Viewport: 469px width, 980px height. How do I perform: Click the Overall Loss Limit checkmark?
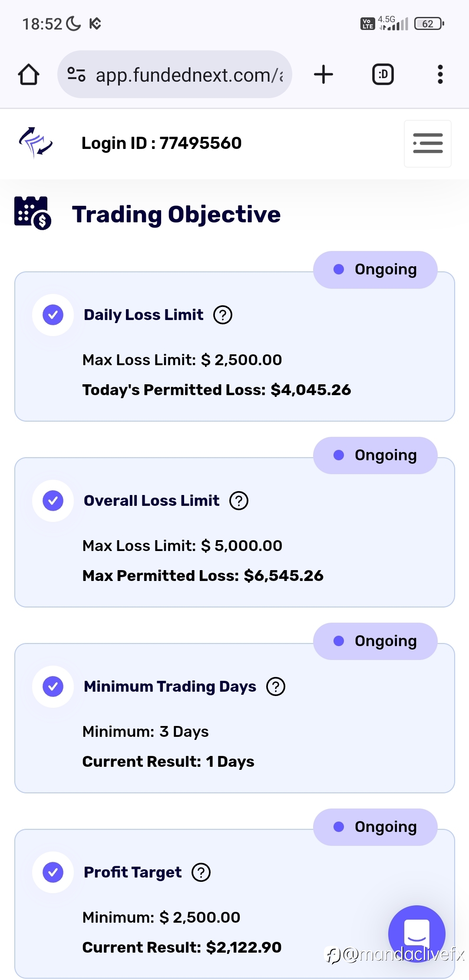53,501
